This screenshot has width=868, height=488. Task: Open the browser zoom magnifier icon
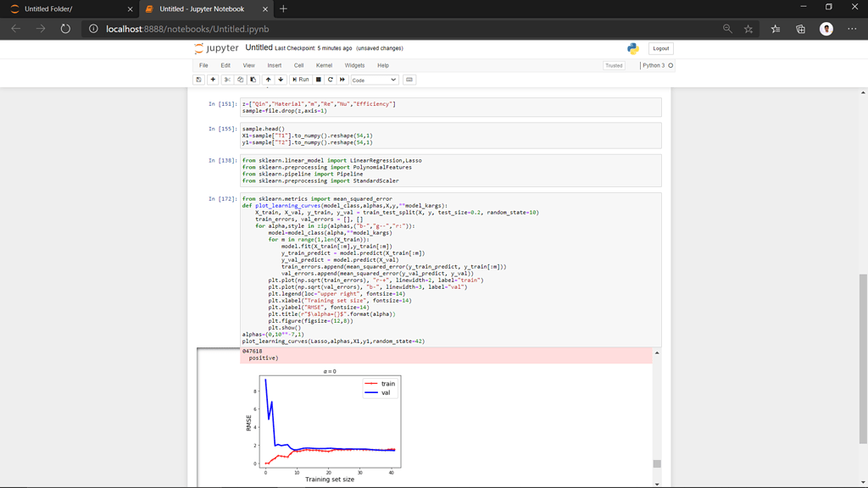[727, 29]
